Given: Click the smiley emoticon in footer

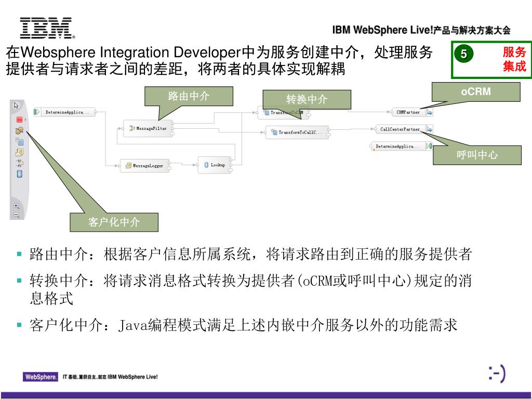Looking at the screenshot, I should [497, 374].
